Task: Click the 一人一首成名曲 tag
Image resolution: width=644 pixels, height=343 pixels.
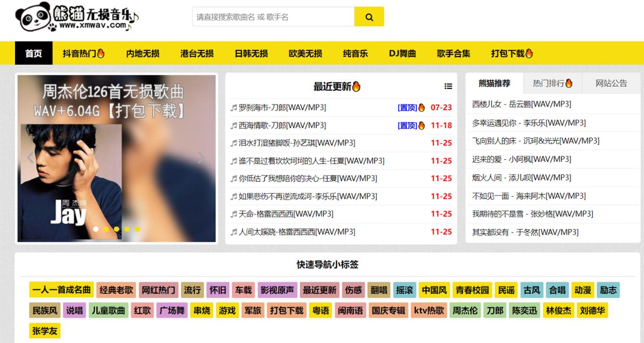Action: point(61,290)
